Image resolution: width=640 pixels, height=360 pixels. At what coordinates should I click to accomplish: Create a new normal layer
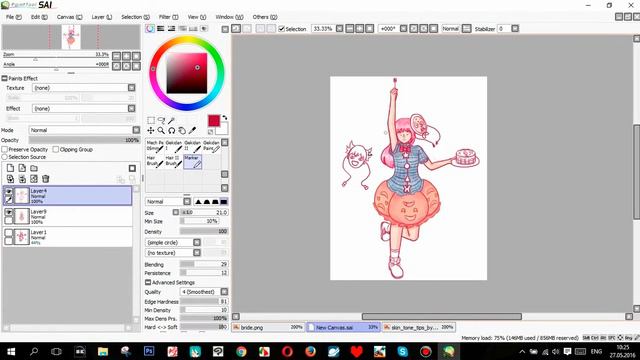tap(10, 168)
